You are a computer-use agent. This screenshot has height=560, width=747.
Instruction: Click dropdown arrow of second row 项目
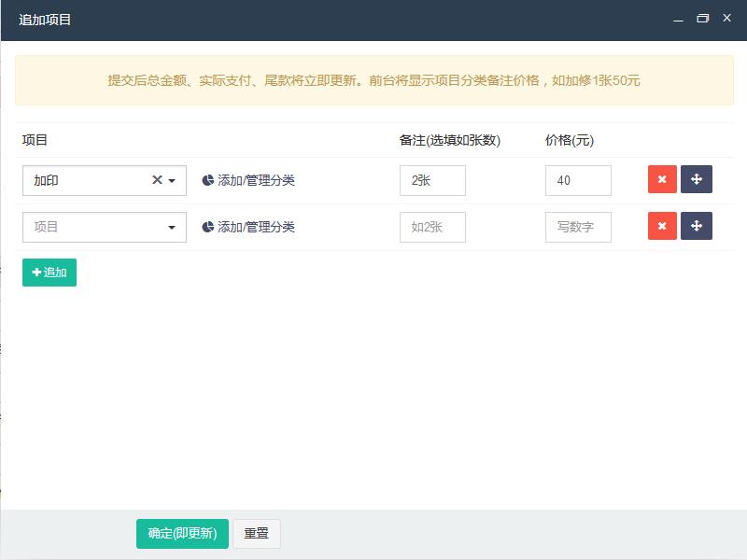point(172,228)
